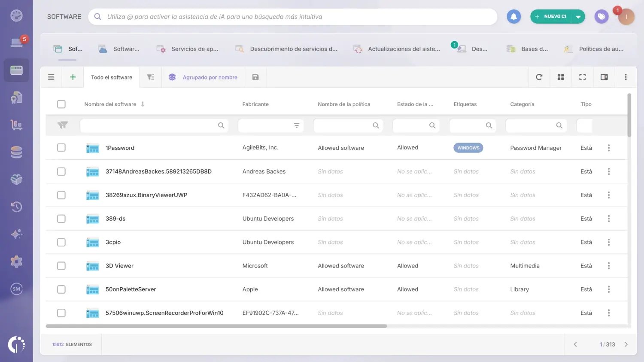Screen dimensions: 644x362
Task: Focus the main AI search field
Action: [293, 17]
